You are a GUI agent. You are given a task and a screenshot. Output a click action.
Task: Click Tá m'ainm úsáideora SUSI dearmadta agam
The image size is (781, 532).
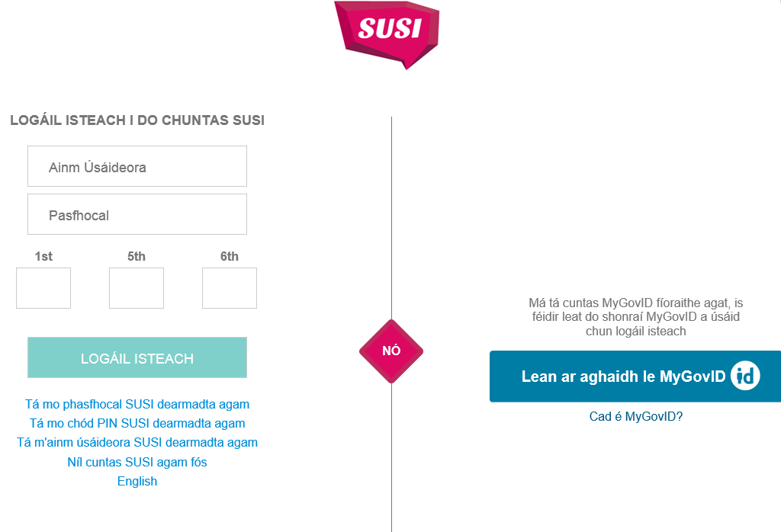pyautogui.click(x=137, y=442)
